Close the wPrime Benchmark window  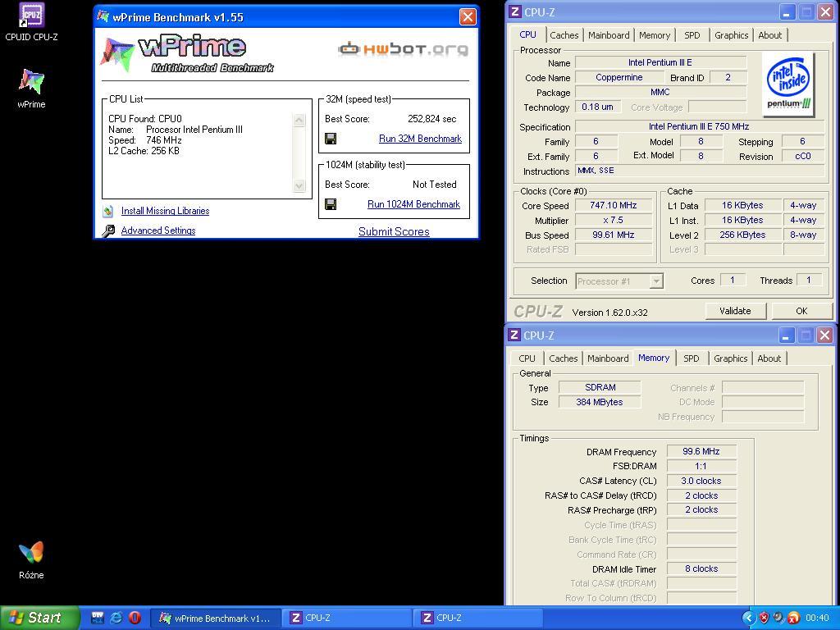pos(468,17)
